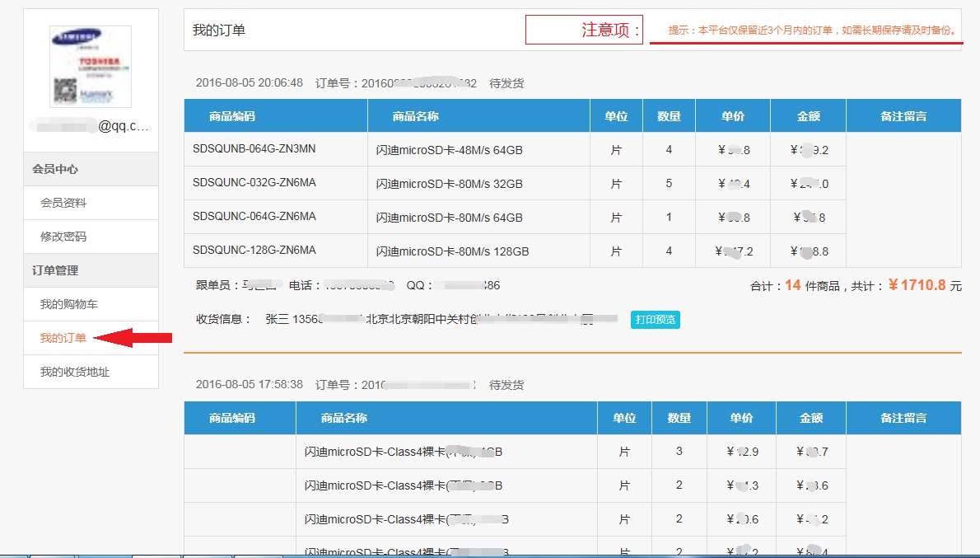This screenshot has width=980, height=558.
Task: Click 单价 header in the 20:06:48 order table
Action: click(x=733, y=116)
